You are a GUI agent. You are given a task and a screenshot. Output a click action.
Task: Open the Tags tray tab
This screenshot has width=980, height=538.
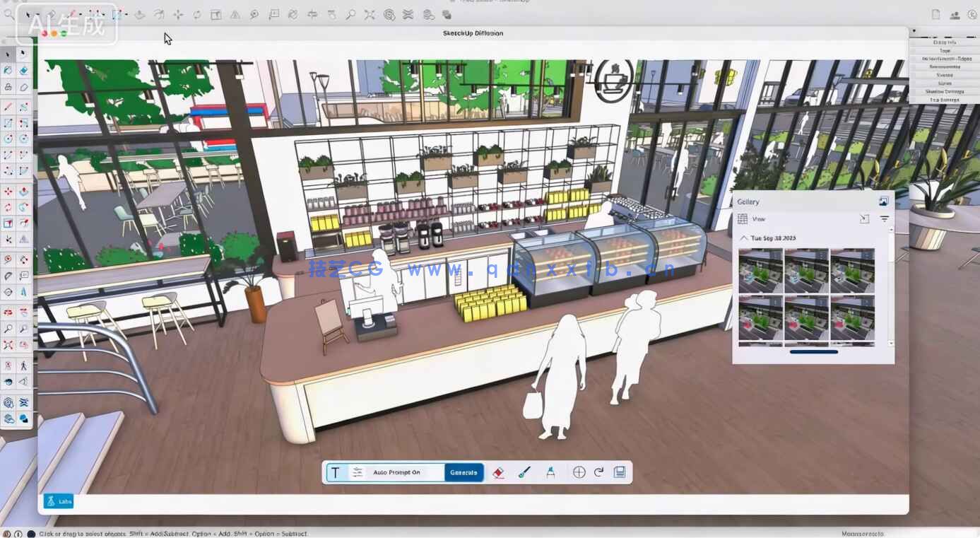click(945, 50)
